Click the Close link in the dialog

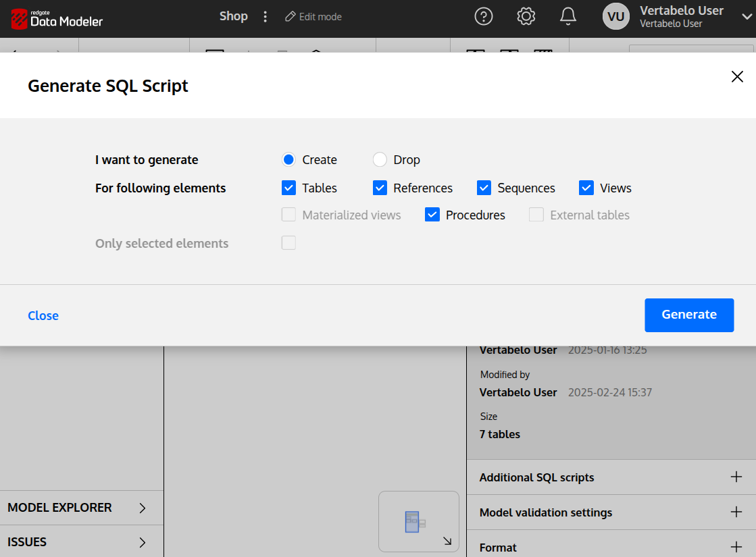coord(43,315)
